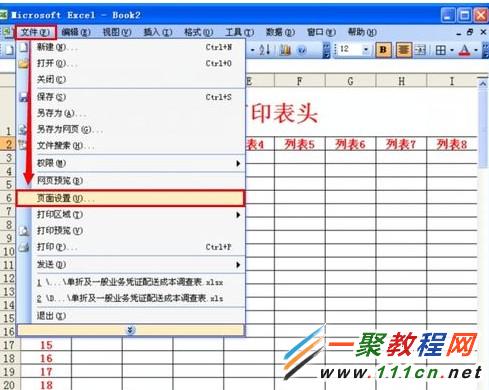Click the font size field showing 12
489x390 pixels.
350,49
